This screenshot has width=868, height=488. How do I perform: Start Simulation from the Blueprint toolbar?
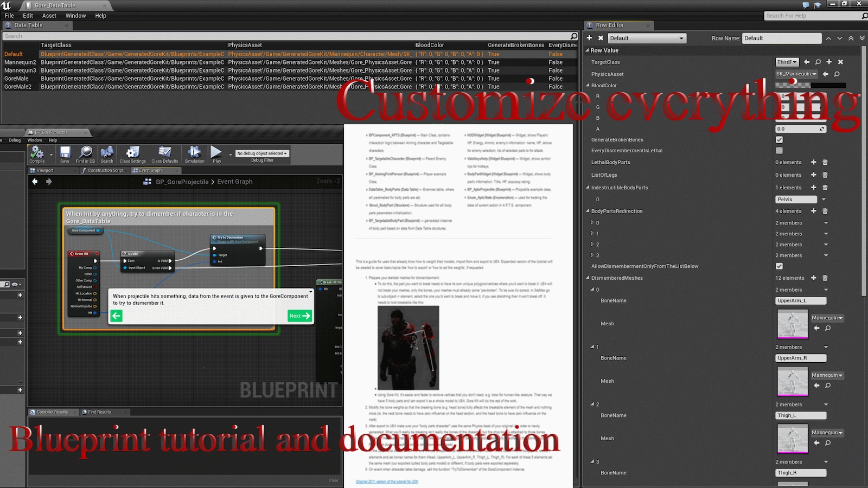[194, 154]
